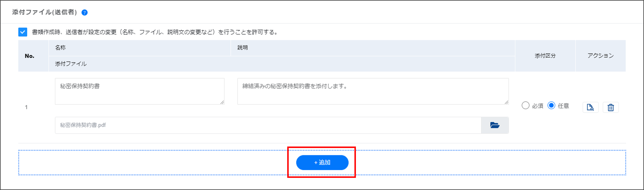This screenshot has width=644, height=190.
Task: Click the 添付ファイル(送信者) section title
Action: 45,12
